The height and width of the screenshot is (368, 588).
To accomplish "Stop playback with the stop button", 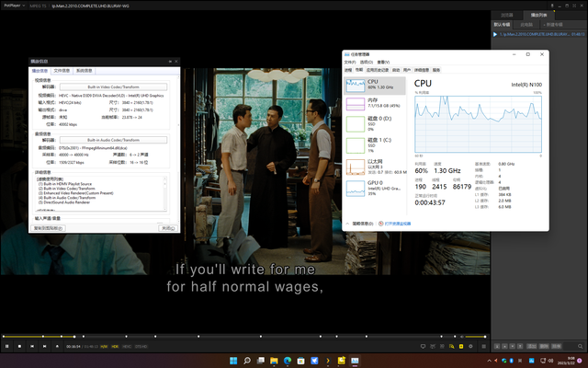I will click(x=19, y=346).
